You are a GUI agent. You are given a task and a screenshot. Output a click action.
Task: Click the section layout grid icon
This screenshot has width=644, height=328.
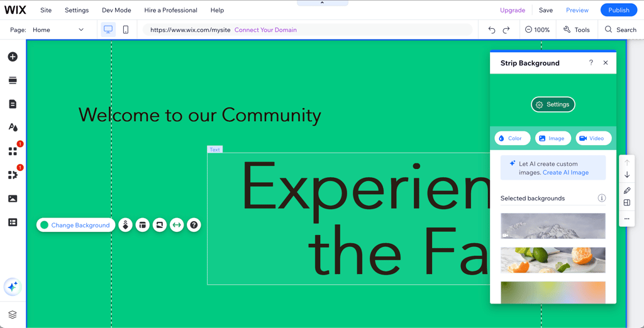[627, 203]
